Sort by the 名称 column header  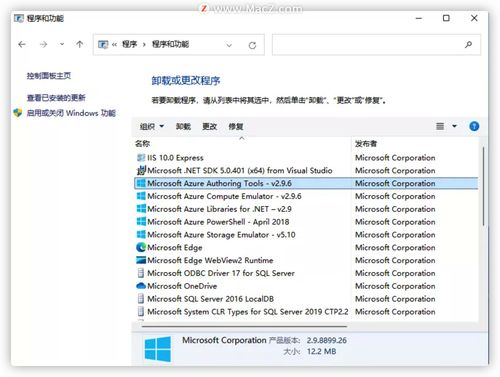coord(143,144)
